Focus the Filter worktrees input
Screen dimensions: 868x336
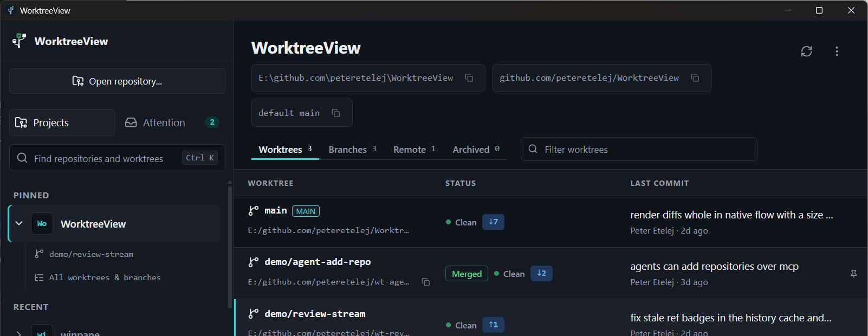[x=639, y=149]
